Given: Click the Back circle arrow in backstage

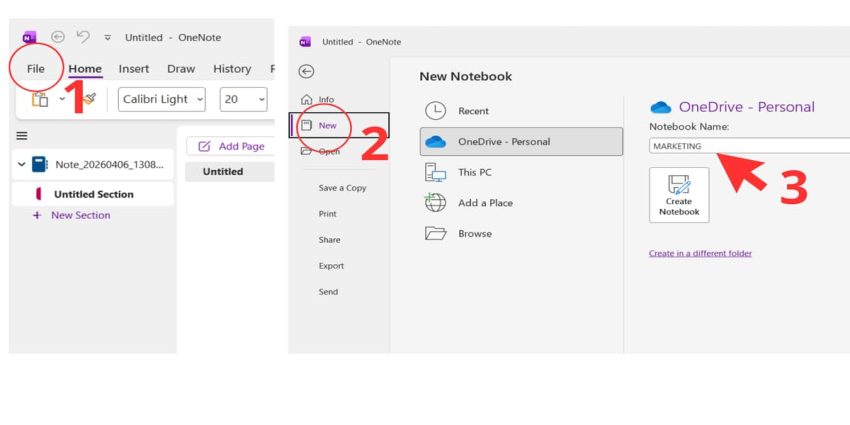Looking at the screenshot, I should click(306, 72).
